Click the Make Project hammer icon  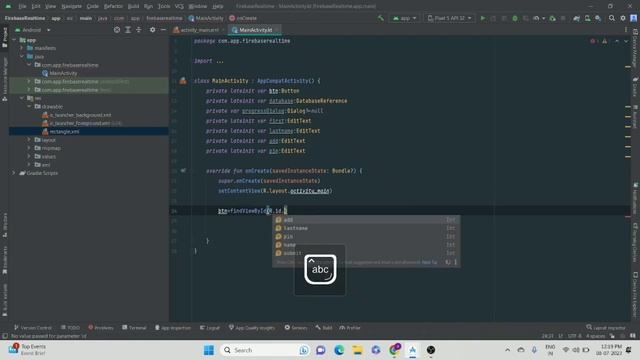(380, 18)
